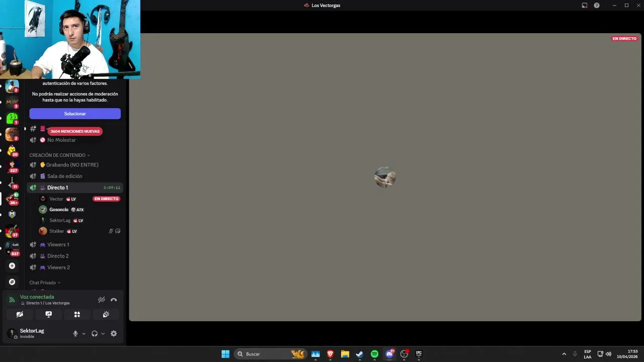Viewport: 644px width, 362px height.
Task: Click Gosonclo's avatar icon
Action: click(43, 210)
